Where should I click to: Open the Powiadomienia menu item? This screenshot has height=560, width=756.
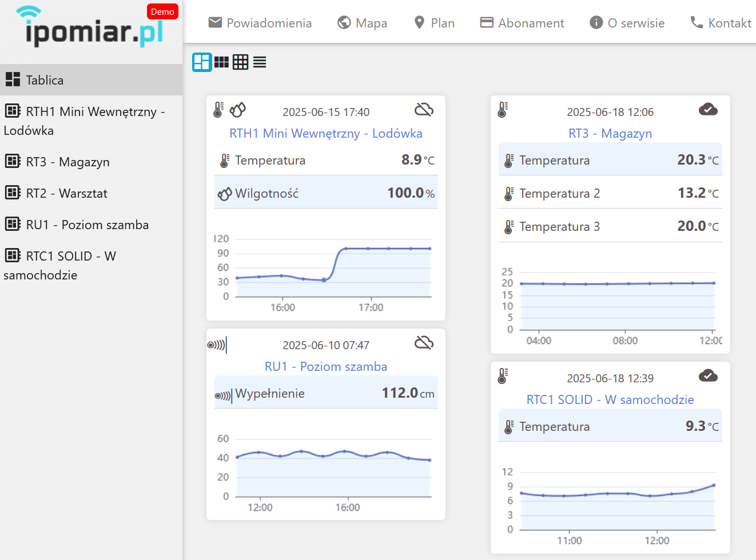260,23
